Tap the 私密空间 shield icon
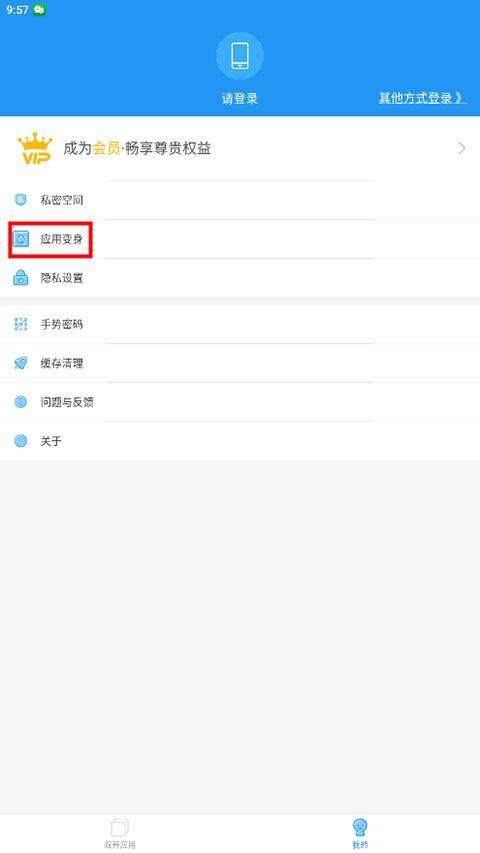Image resolution: width=480 pixels, height=853 pixels. point(20,200)
